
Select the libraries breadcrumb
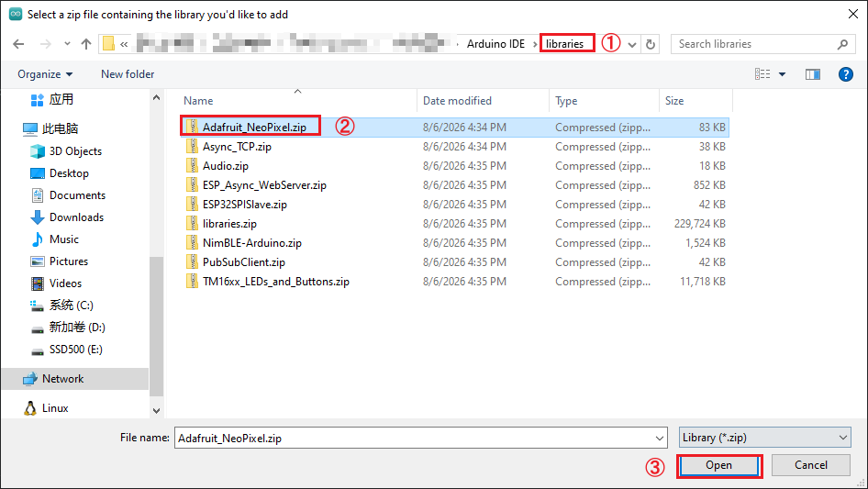pos(564,44)
